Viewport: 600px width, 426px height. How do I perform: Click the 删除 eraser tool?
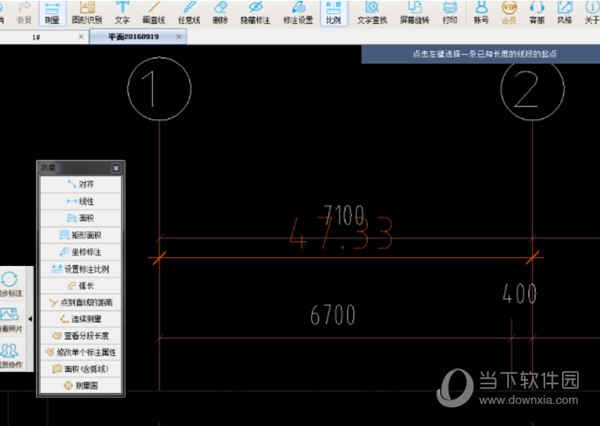(x=220, y=13)
